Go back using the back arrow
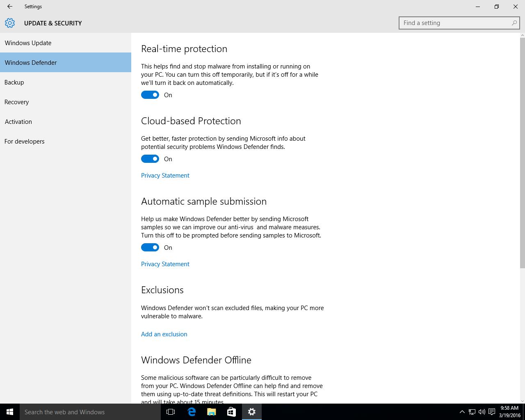Screen dimensions: 525x420 9,7
